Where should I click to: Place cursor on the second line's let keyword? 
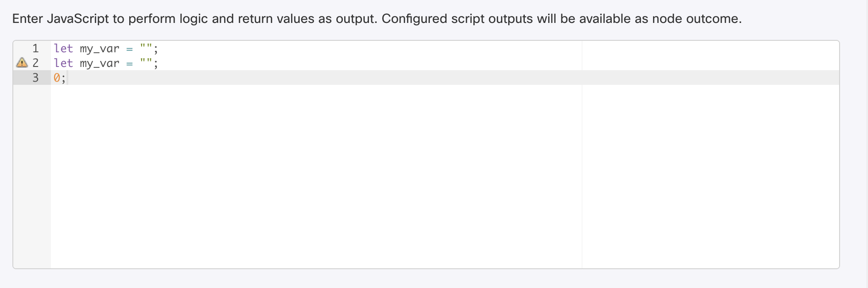(63, 63)
